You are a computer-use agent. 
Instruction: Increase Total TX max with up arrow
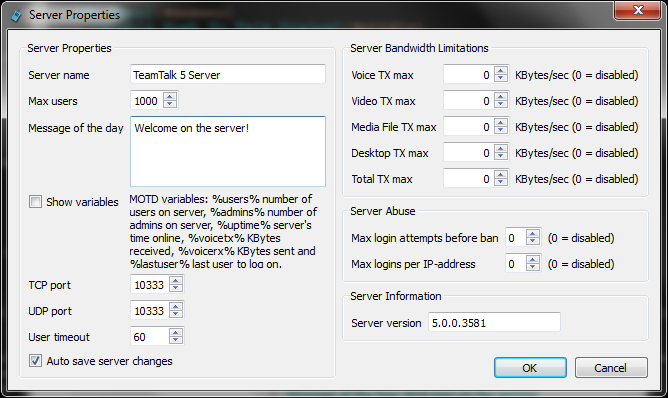(x=501, y=174)
